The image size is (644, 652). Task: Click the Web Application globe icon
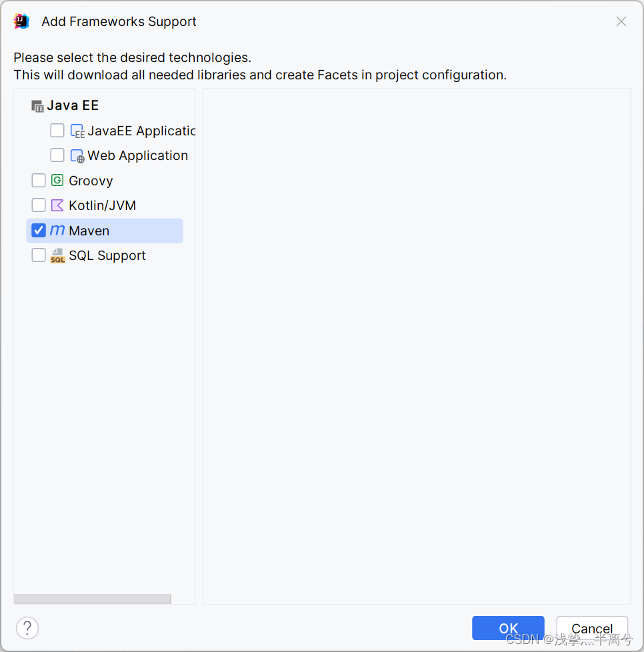pos(78,155)
